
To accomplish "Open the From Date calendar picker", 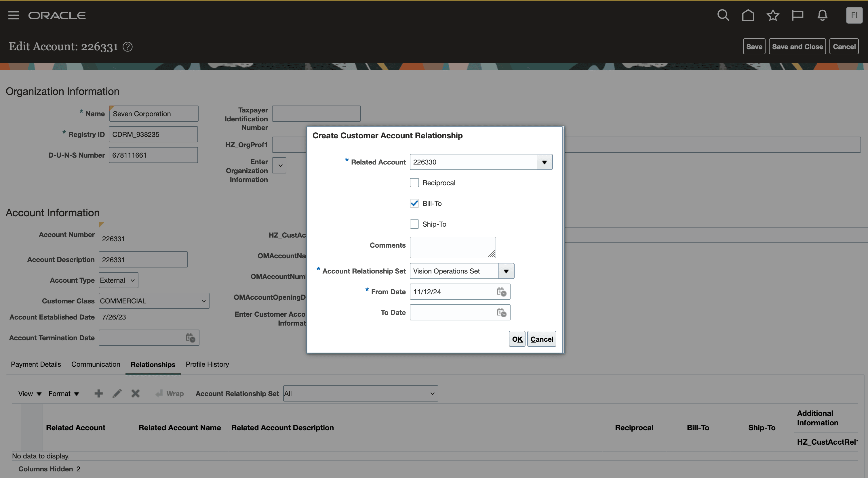I will click(501, 292).
